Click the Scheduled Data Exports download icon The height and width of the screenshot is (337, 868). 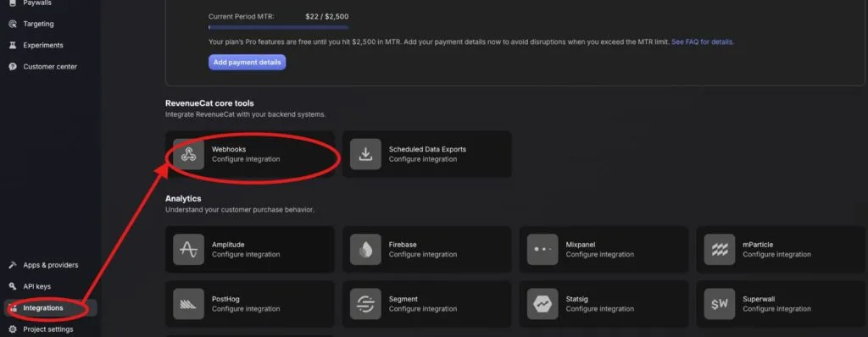pyautogui.click(x=365, y=154)
